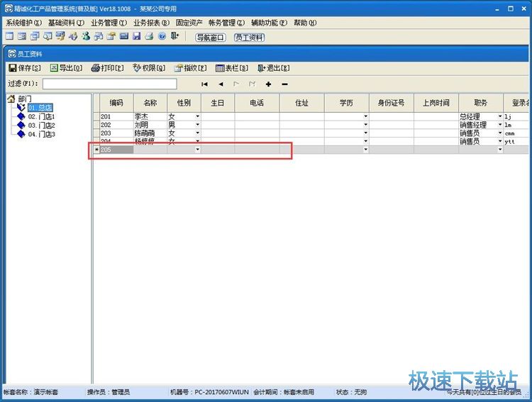
Task: Open 职务 dropdown in new row 205
Action: 500,150
